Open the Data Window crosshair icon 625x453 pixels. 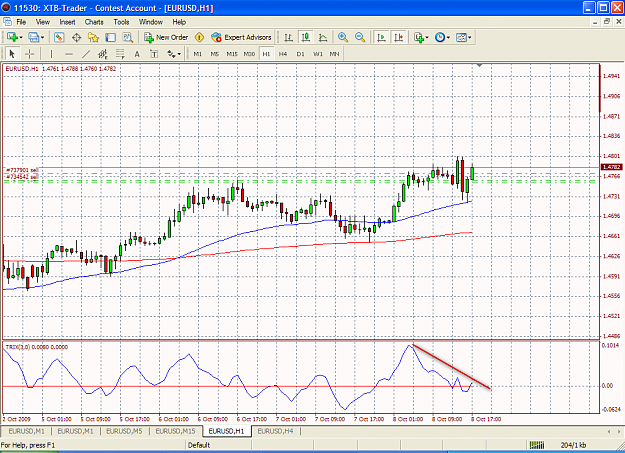(77, 37)
